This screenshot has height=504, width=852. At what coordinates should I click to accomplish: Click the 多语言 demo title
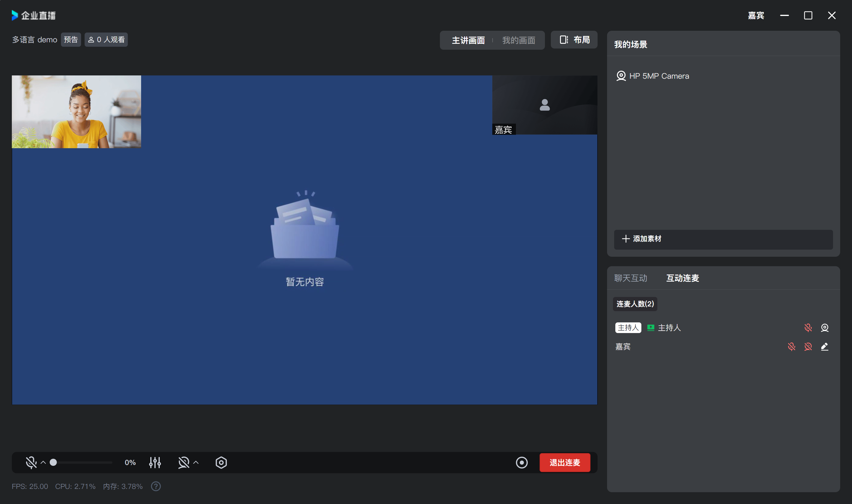34,39
